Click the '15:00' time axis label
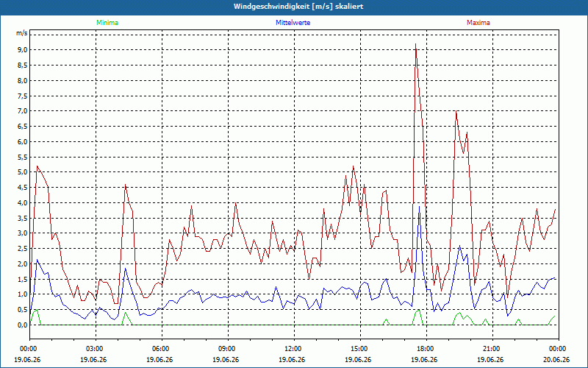588x368 pixels. click(360, 349)
